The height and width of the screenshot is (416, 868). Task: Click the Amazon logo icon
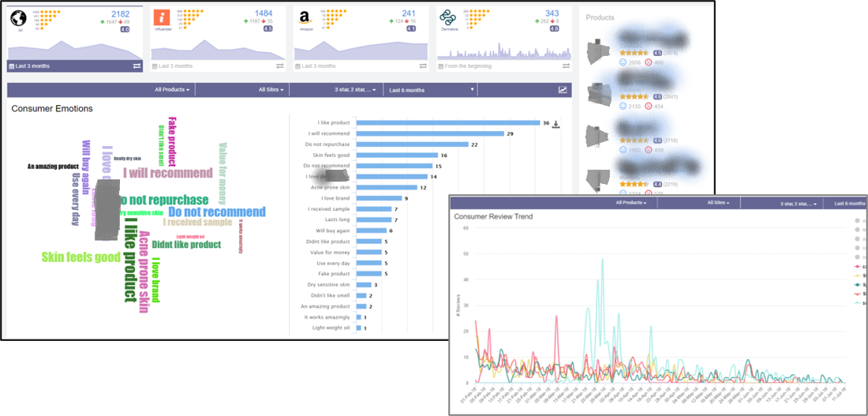pyautogui.click(x=305, y=18)
